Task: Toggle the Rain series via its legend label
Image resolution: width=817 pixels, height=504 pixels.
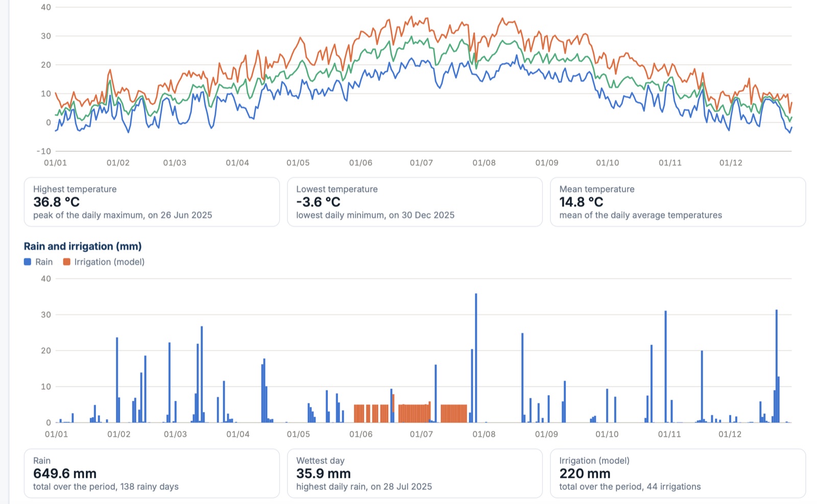Action: pos(44,262)
